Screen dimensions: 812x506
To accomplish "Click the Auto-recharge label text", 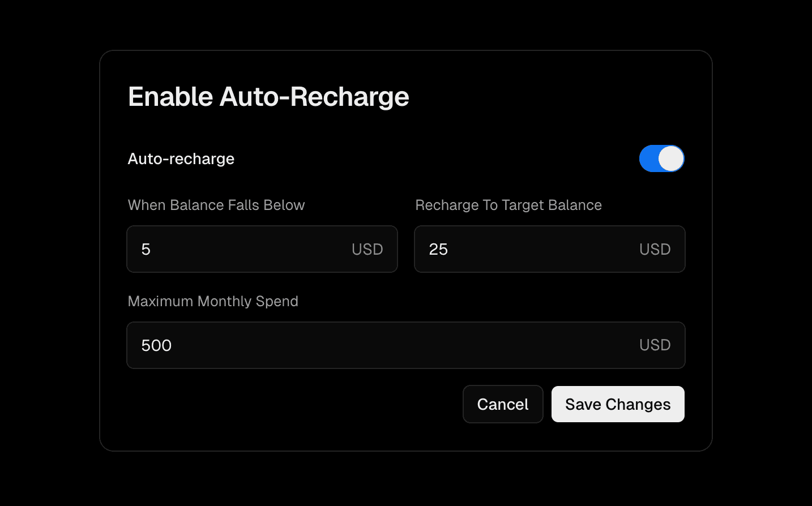I will pyautogui.click(x=181, y=159).
